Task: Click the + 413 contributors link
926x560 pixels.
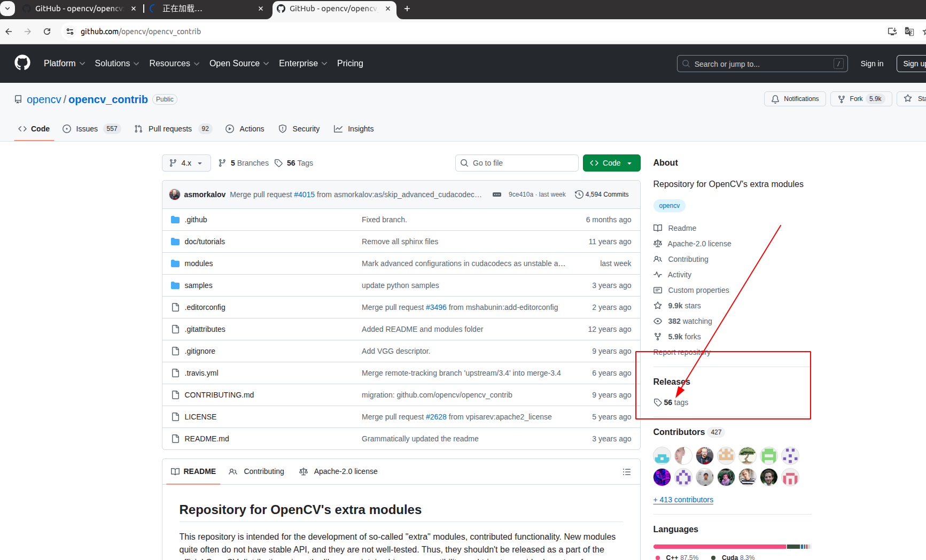Action: tap(683, 500)
